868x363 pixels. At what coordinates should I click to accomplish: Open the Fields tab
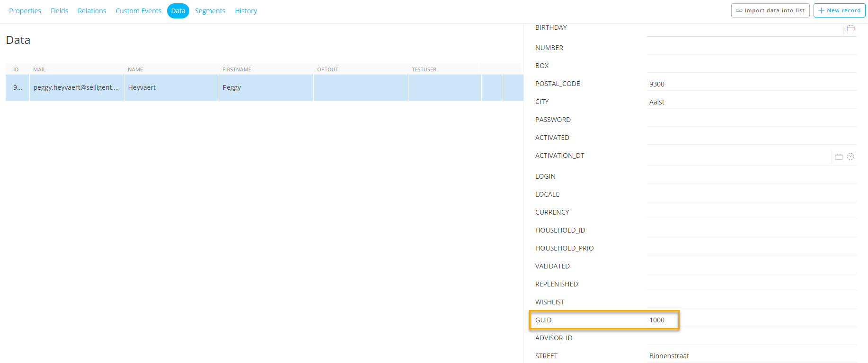point(59,11)
